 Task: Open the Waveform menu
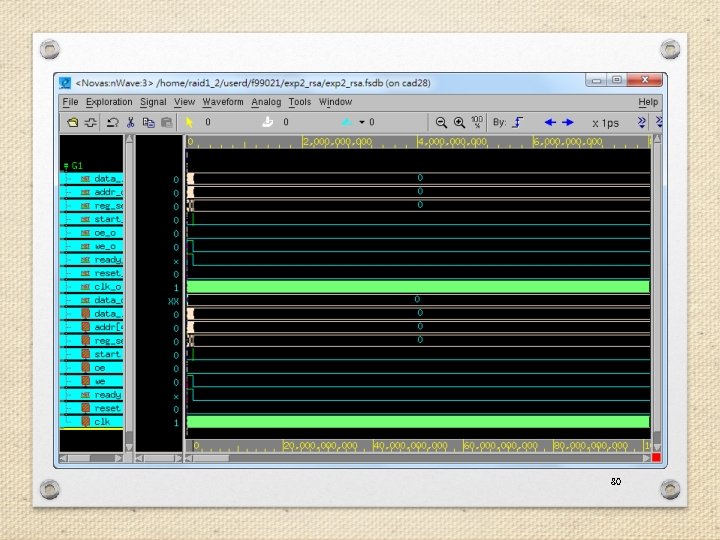[223, 102]
